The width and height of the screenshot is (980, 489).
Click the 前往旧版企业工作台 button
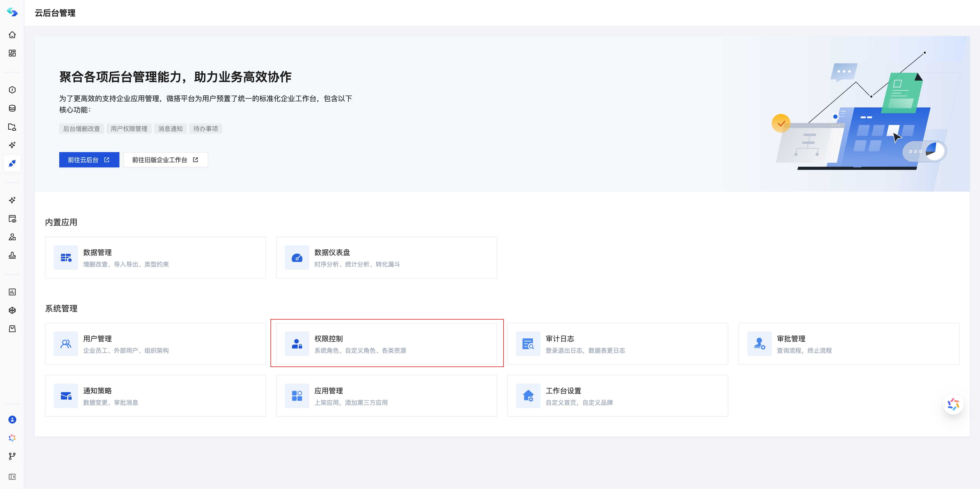pyautogui.click(x=165, y=160)
